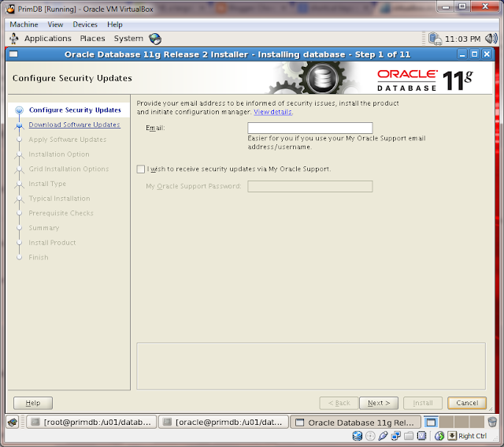
Task: Close the Oracle installer window
Action: click(x=487, y=54)
